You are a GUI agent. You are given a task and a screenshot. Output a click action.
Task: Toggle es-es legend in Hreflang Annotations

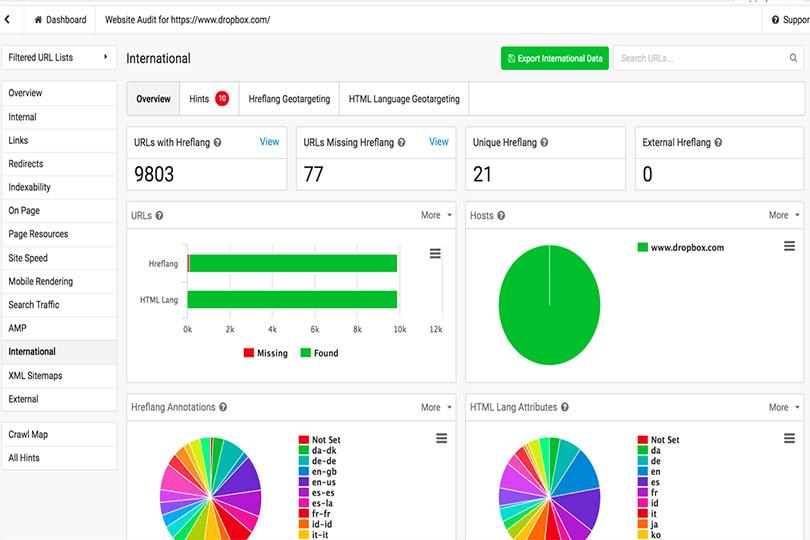317,492
